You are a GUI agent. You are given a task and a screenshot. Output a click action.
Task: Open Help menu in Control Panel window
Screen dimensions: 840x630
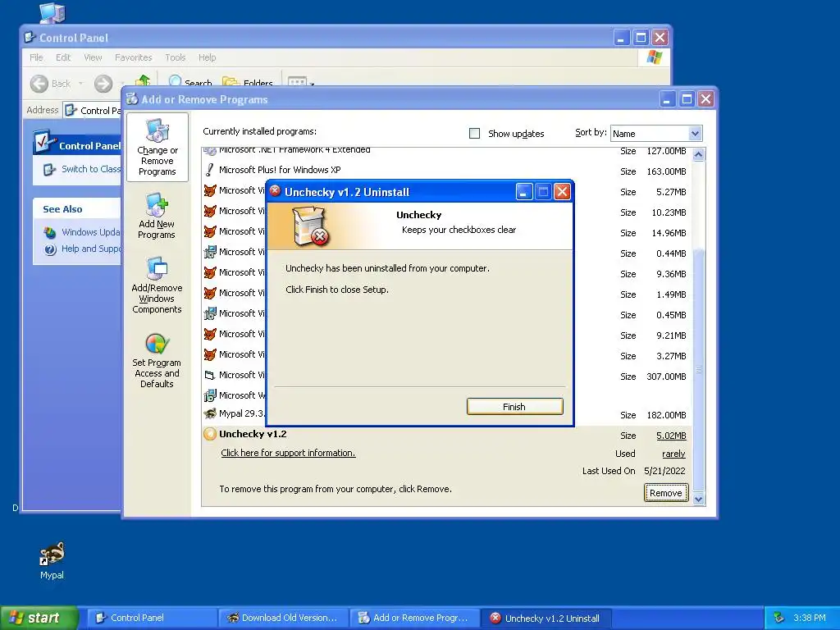tap(208, 57)
